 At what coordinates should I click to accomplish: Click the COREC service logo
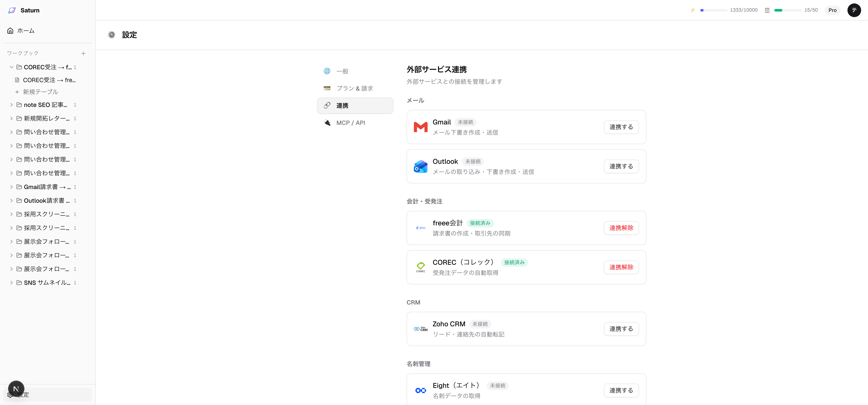coord(420,267)
